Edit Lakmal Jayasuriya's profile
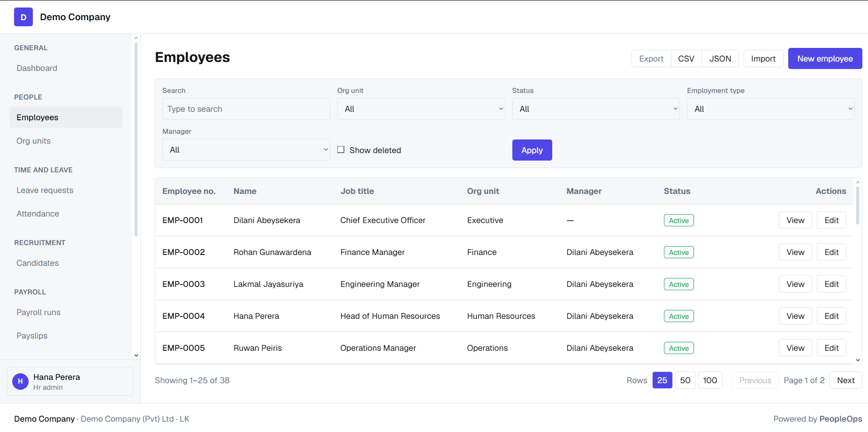This screenshot has width=868, height=432. (831, 284)
